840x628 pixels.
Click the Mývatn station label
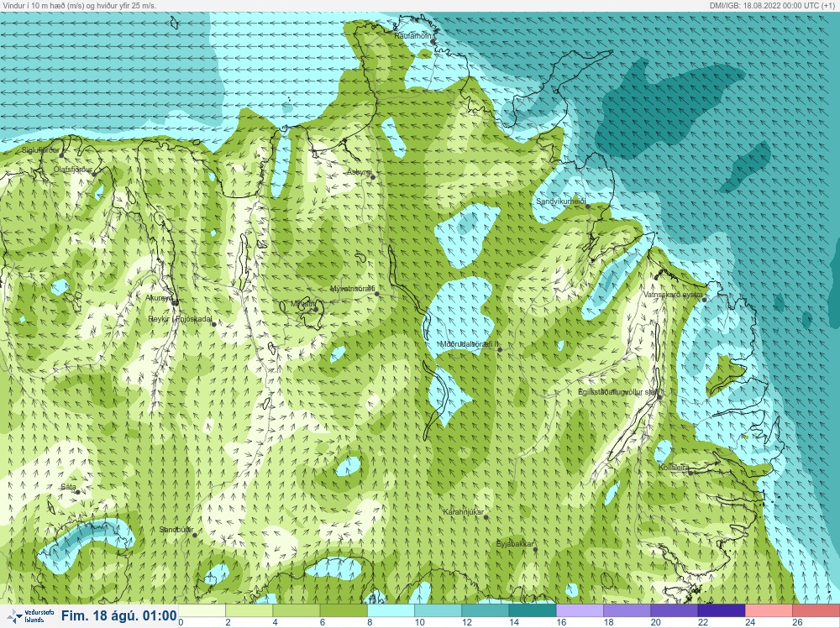coord(302,304)
